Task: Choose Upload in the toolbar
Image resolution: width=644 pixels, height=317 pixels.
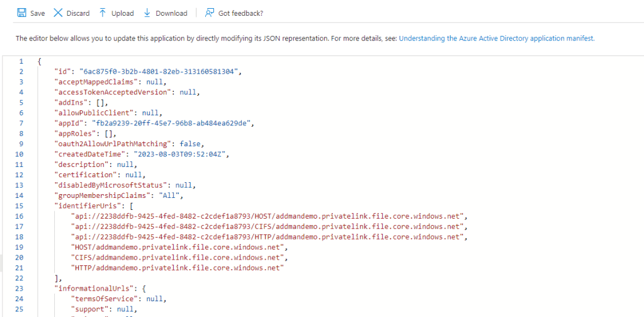Action: click(x=122, y=13)
